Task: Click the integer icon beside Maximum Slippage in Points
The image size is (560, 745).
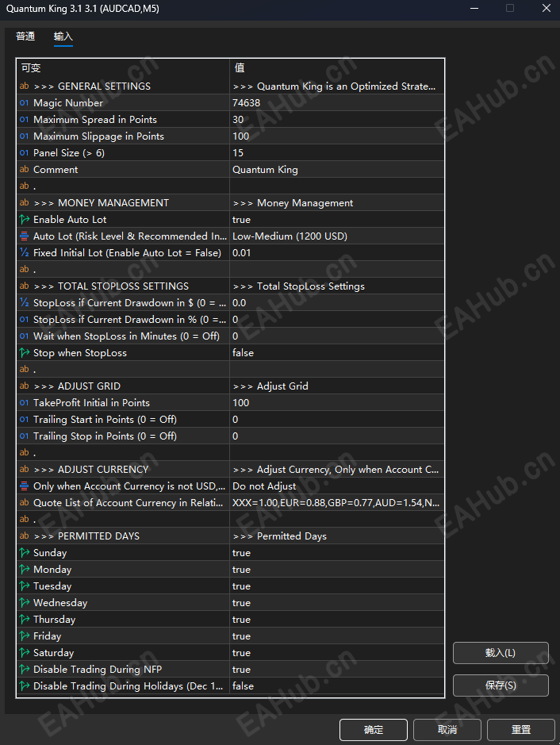Action: (x=25, y=136)
